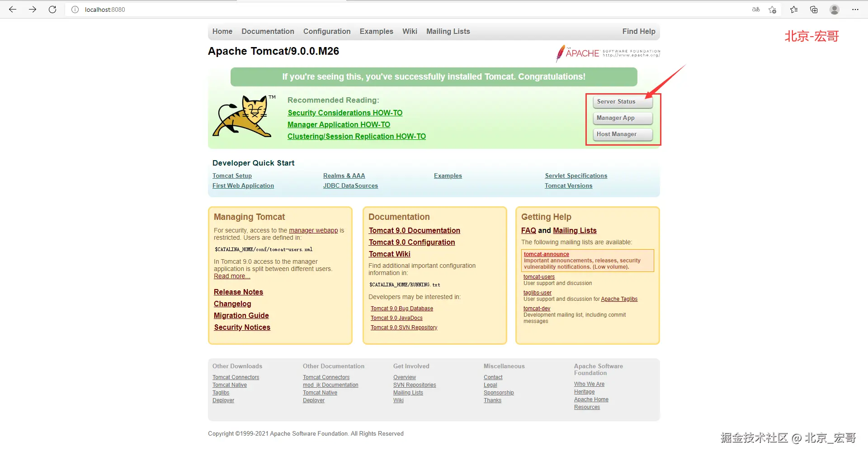This screenshot has width=868, height=456.
Task: Open Tomcat Native under Other Downloads
Action: 230,385
